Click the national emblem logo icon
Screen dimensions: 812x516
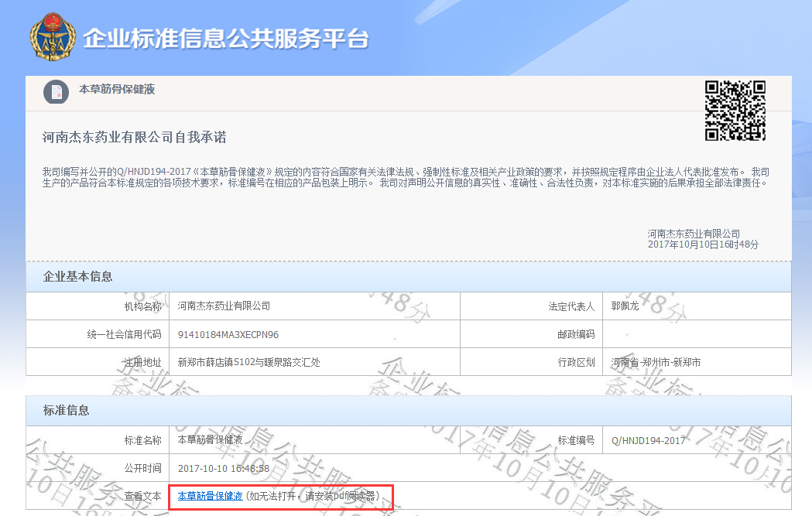pyautogui.click(x=53, y=36)
